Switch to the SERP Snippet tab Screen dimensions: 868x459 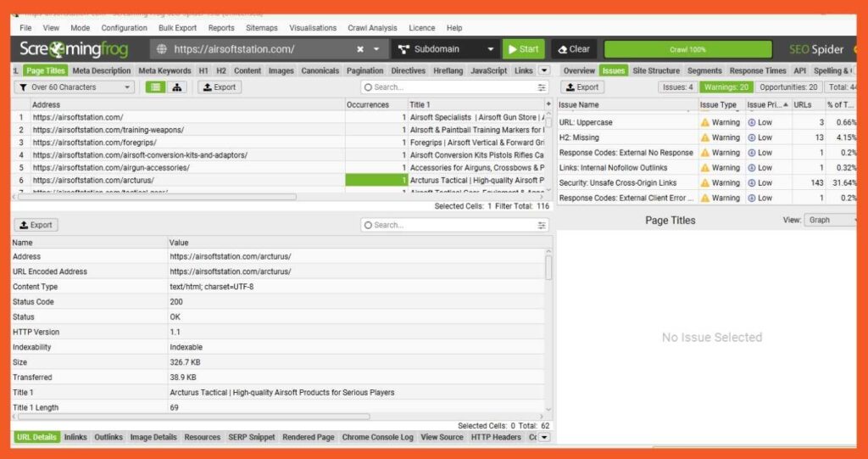click(x=251, y=438)
